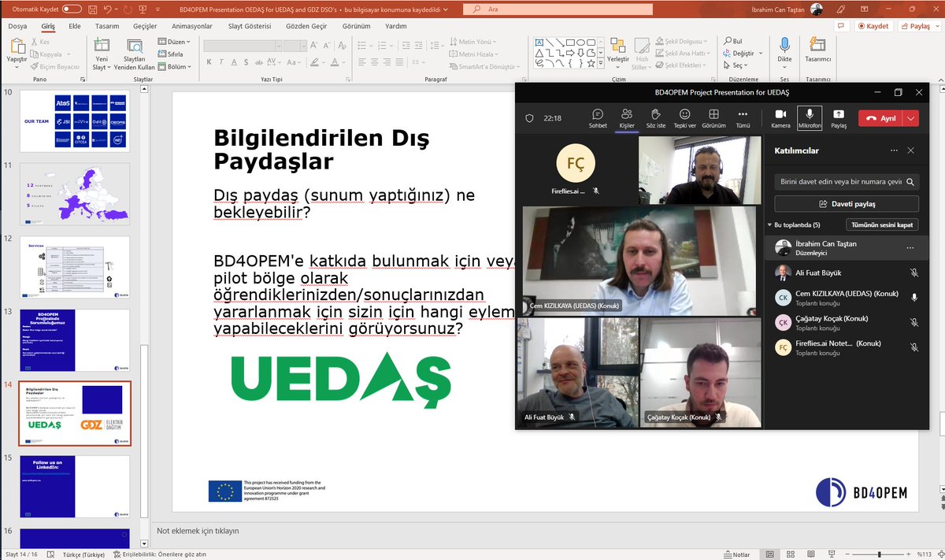Click red Ayrıl leave button
The image size is (945, 560).
click(882, 118)
